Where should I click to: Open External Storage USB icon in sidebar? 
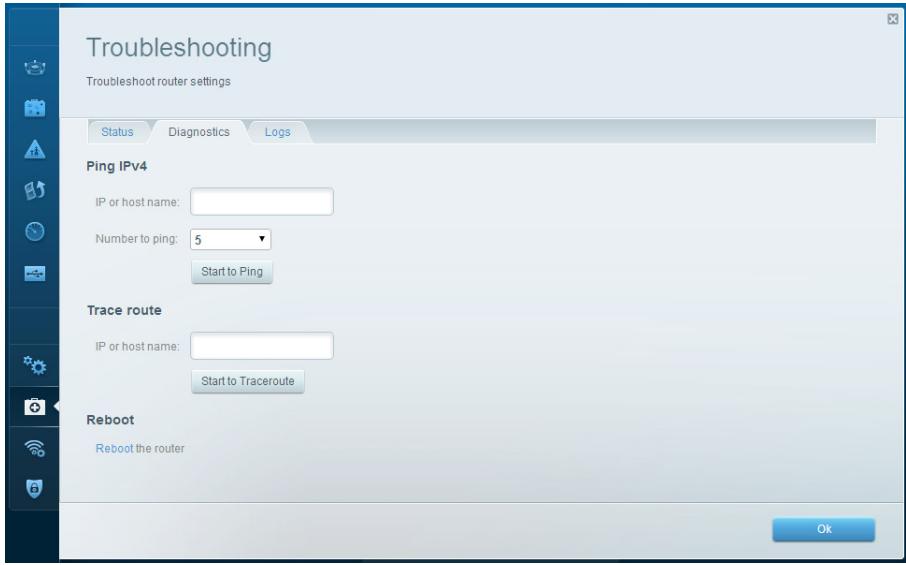[x=35, y=273]
